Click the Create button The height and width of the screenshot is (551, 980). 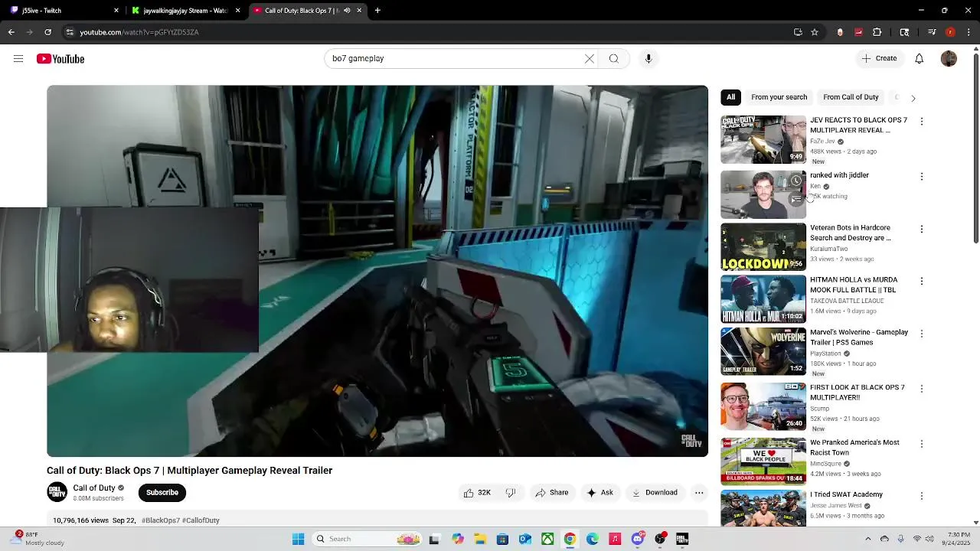(879, 59)
